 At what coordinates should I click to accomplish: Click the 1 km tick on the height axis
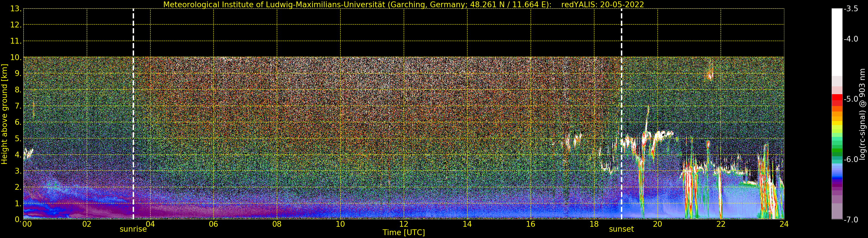tap(18, 203)
